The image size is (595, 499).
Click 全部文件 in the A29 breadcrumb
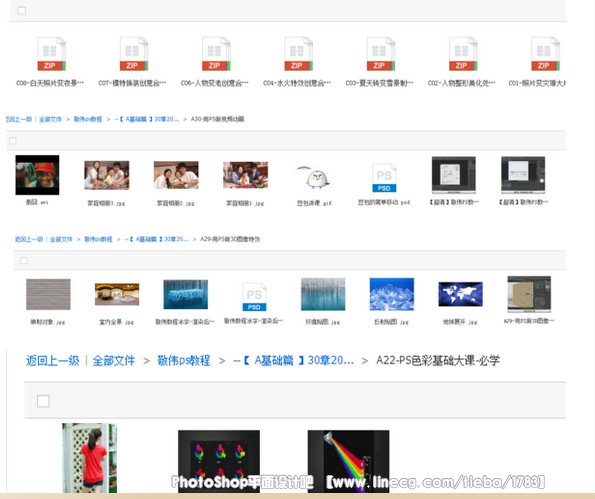tap(61, 239)
